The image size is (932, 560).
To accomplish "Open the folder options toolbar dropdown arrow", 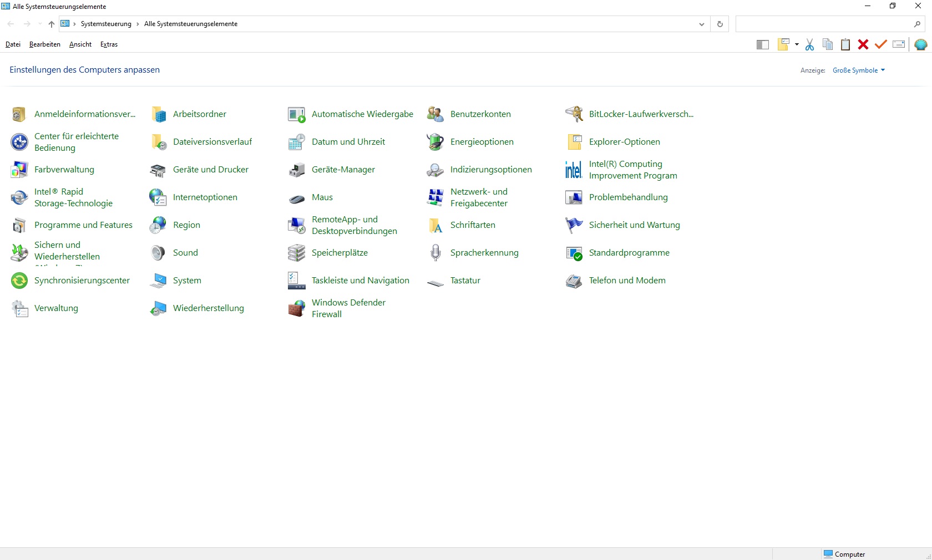I will (x=797, y=44).
